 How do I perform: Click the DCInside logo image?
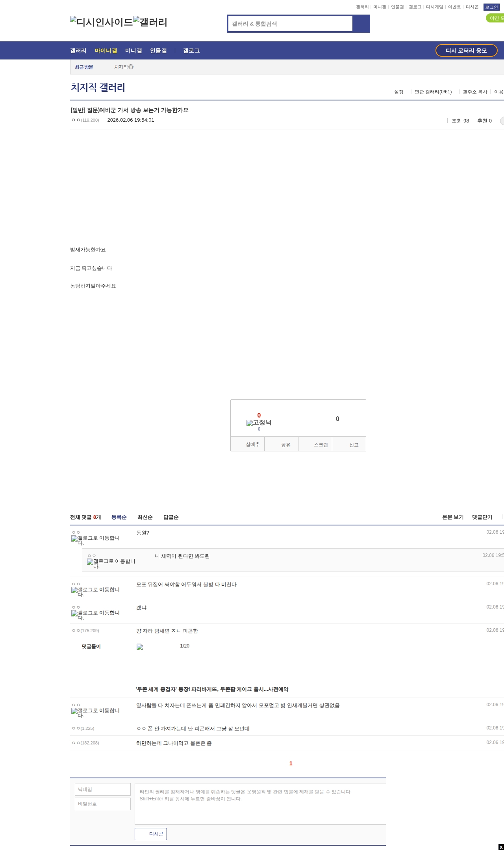[101, 22]
